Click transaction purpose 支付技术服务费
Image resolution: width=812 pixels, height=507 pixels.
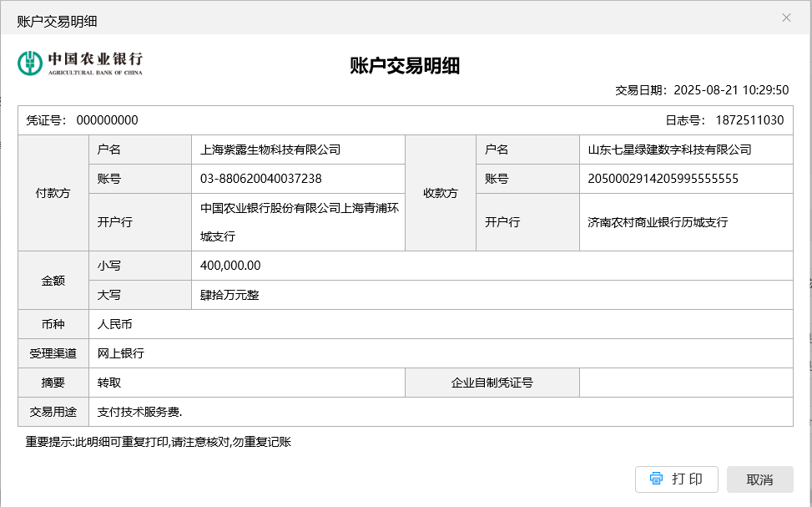tap(139, 412)
